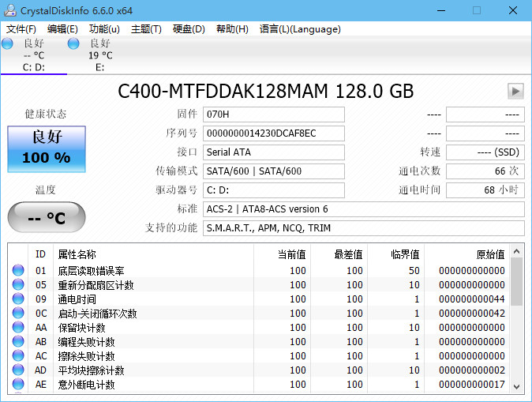
Task: Click the firmware field 070H
Action: coord(274,115)
